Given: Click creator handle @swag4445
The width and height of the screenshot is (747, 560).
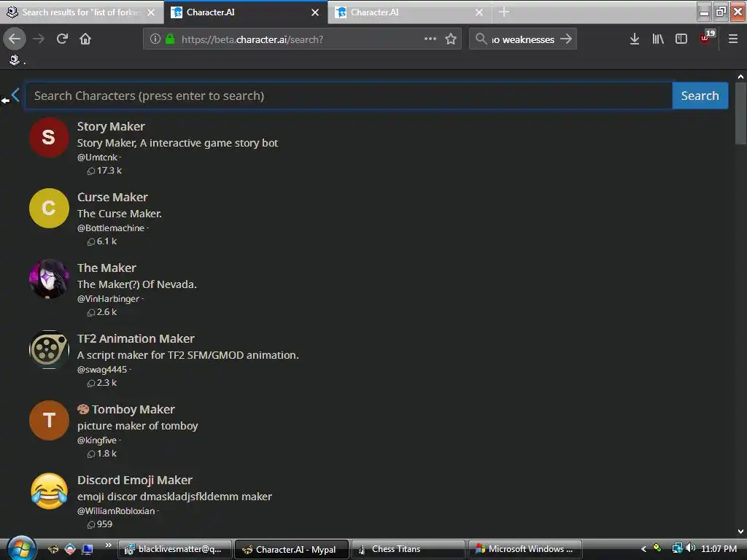Looking at the screenshot, I should pos(102,370).
